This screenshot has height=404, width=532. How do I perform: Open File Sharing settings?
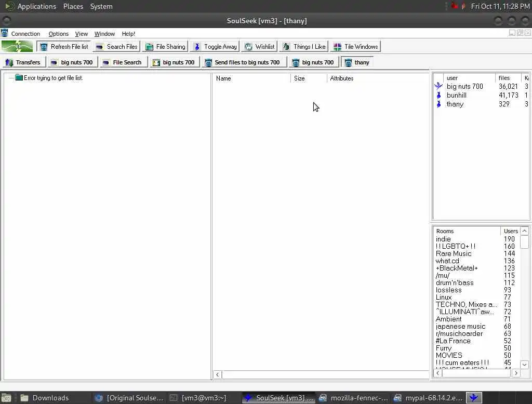[x=165, y=46]
